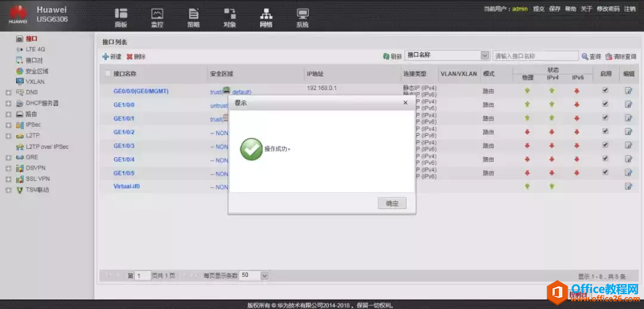
Task: Close the 提示 dialog with X
Action: [405, 103]
